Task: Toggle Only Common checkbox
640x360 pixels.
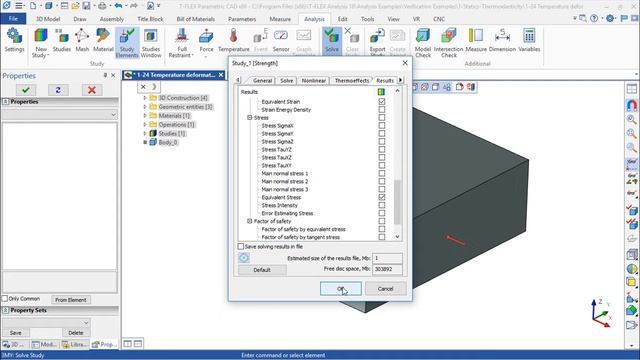Action: [5, 298]
